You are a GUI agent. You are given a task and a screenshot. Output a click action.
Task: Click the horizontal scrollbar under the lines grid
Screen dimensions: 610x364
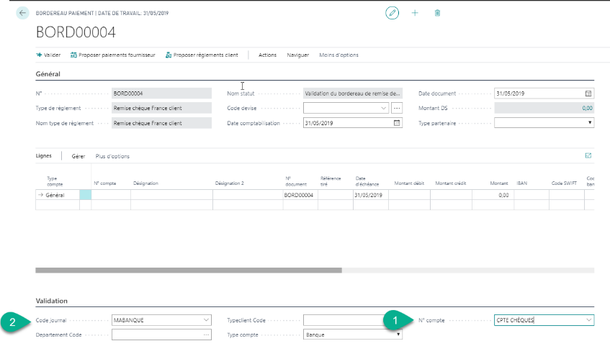pos(188,270)
